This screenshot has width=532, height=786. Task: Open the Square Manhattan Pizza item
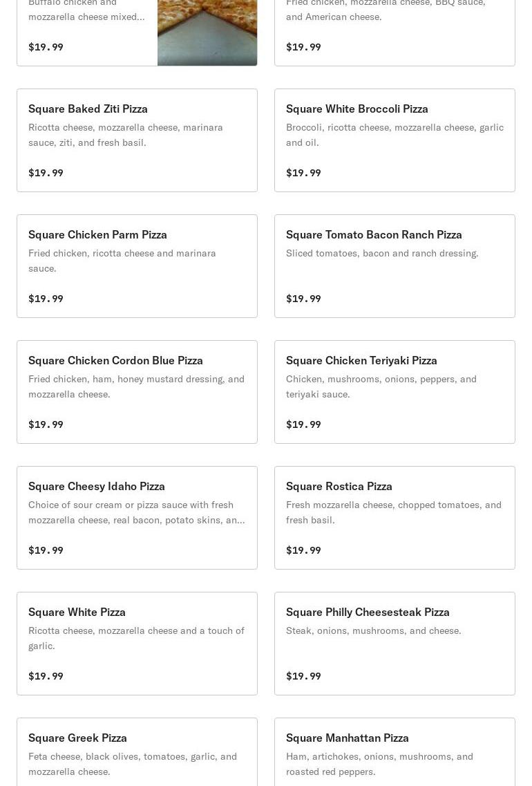[347, 738]
